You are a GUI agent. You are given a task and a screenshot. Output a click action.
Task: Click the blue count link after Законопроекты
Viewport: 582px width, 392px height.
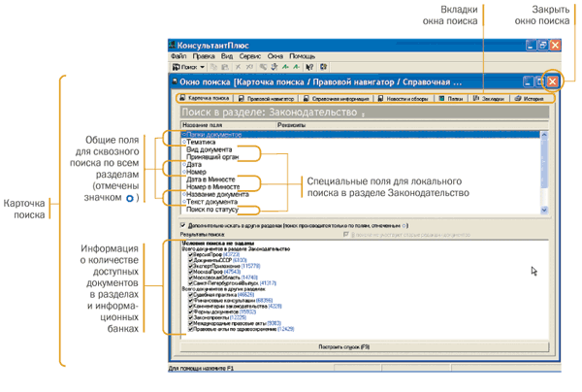pos(238,317)
